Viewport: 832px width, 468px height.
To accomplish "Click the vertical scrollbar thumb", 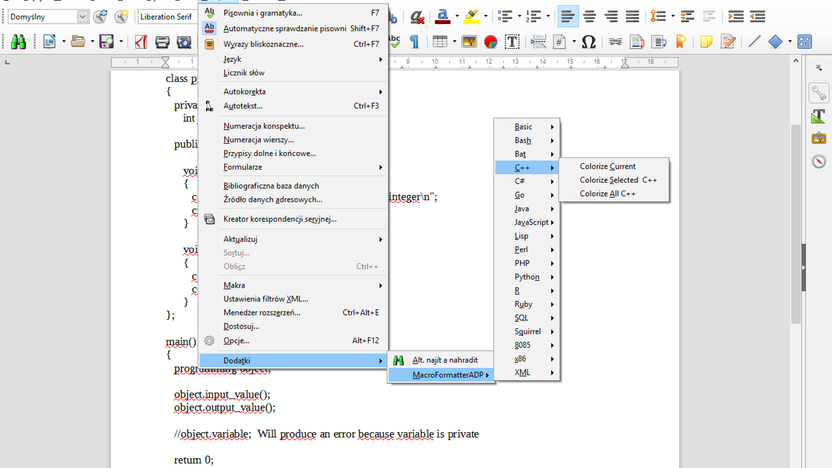I will [795, 223].
